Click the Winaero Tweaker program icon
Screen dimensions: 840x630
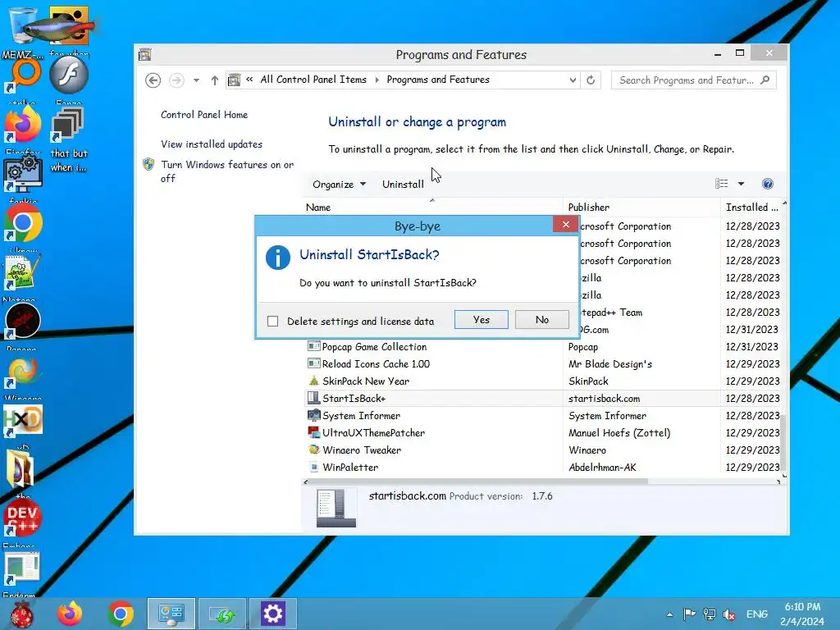(x=314, y=450)
